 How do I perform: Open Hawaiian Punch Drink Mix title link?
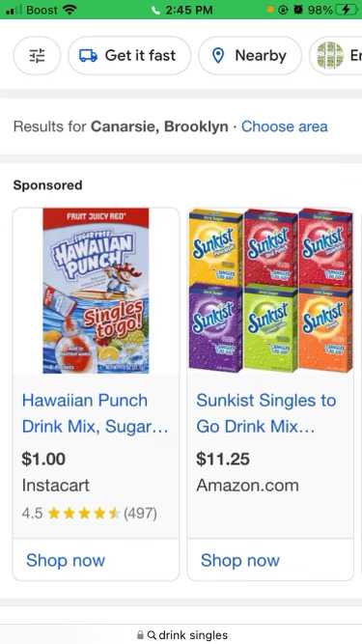point(95,413)
